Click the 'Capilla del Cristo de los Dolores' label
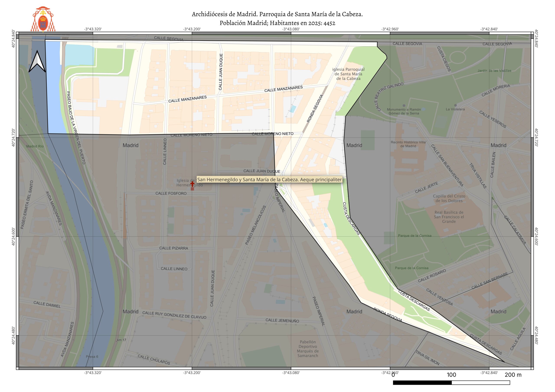The width and height of the screenshot is (555, 392). click(449, 198)
